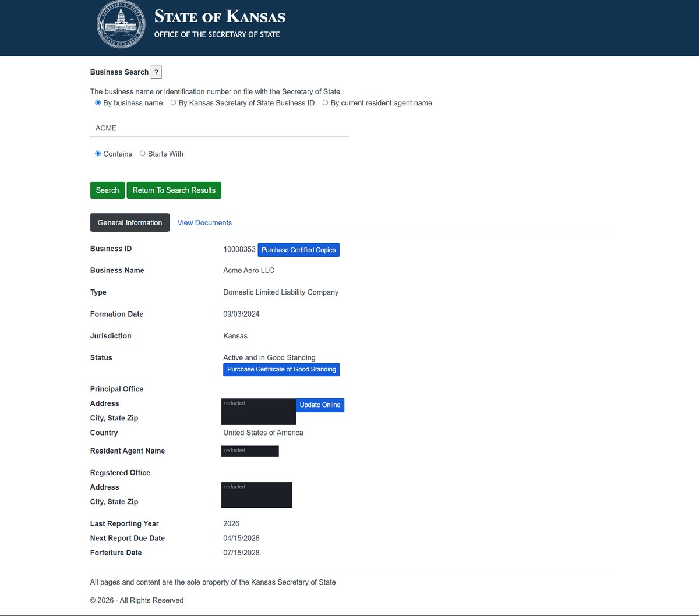Viewport: 699px width, 616px height.
Task: Click the business name Acme Aero LLC
Action: pos(249,271)
